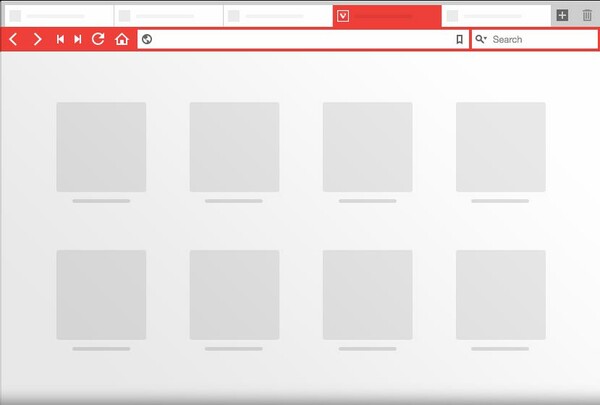Click the rewind navigation icon
The height and width of the screenshot is (405, 600).
tap(60, 39)
